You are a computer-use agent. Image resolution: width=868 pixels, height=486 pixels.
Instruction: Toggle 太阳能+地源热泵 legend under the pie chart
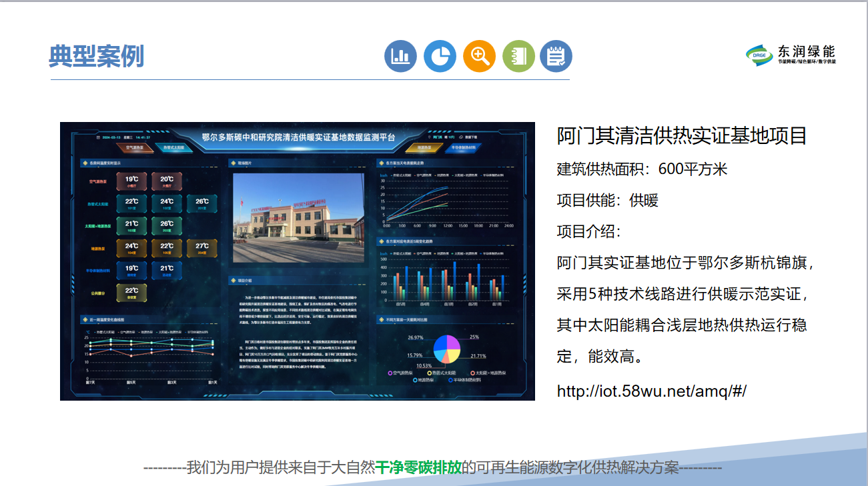coord(489,373)
